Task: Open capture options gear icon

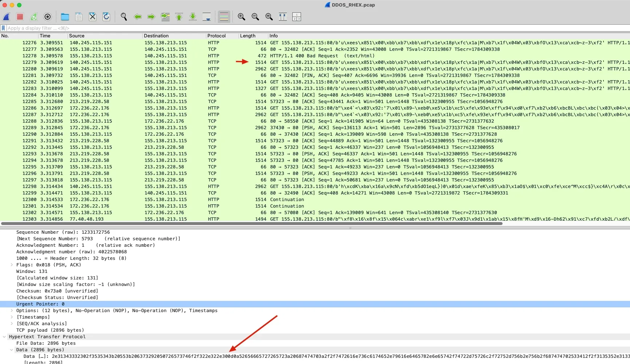Action: pos(48,17)
